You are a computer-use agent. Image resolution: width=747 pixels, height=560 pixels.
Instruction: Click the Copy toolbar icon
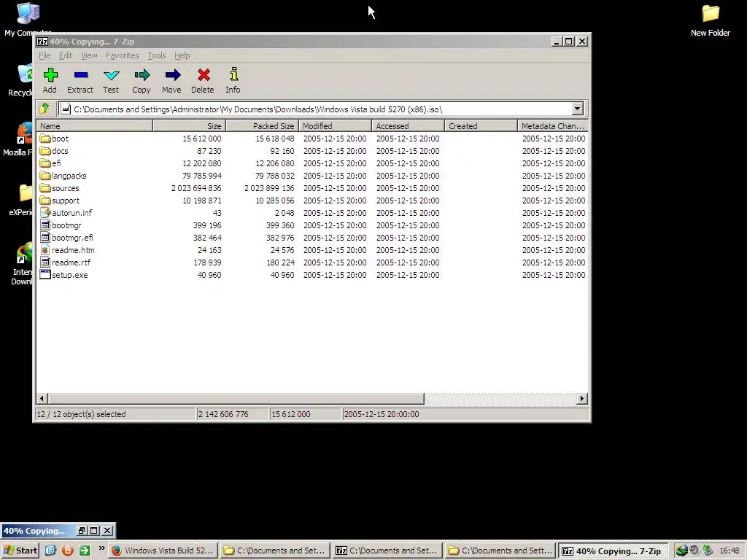142,75
